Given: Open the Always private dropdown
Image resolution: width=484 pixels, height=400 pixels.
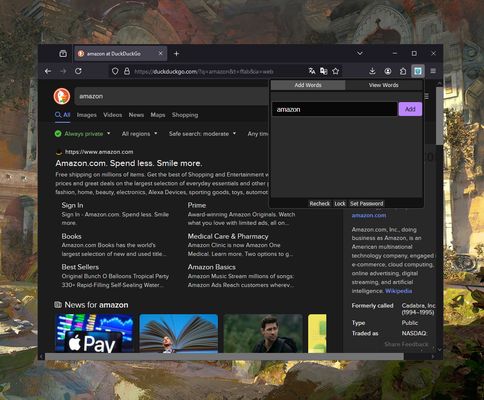Looking at the screenshot, I should 82,134.
